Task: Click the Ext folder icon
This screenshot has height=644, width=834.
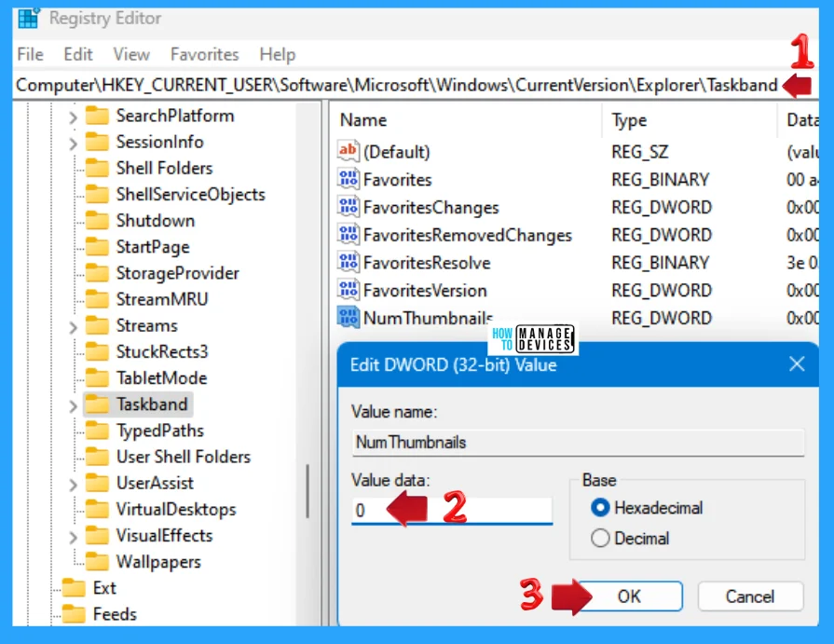Action: (74, 587)
